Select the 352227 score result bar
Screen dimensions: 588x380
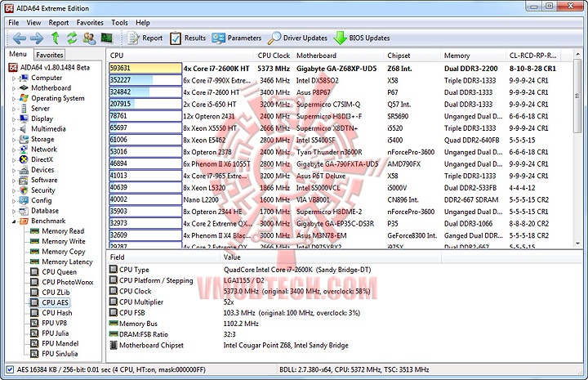click(145, 80)
